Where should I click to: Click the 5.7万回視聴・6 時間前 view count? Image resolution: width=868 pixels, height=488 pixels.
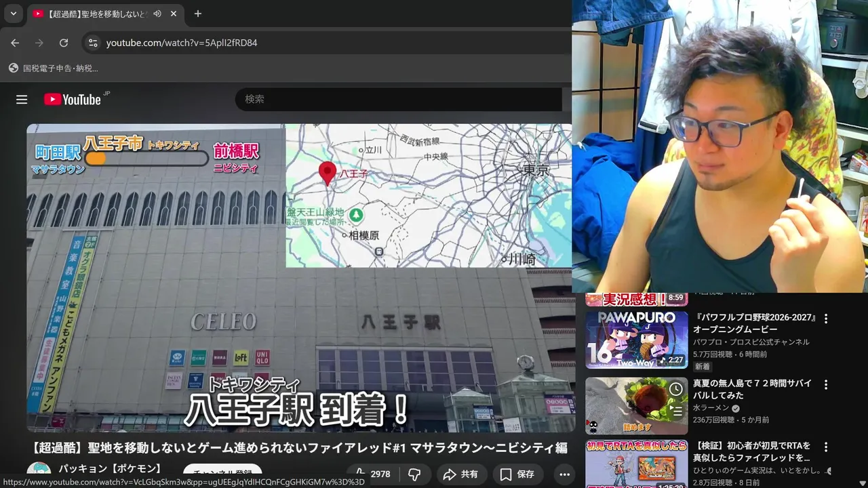point(730,354)
